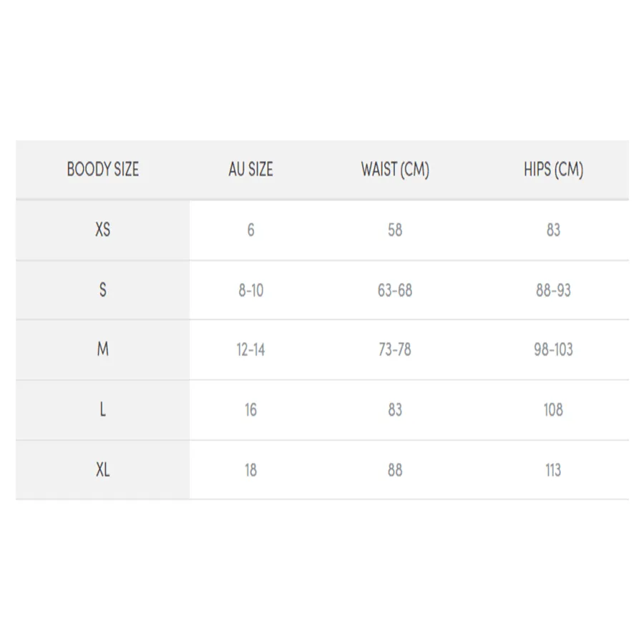Select the XL size row label
Screen dimensions: 644x644
102,469
